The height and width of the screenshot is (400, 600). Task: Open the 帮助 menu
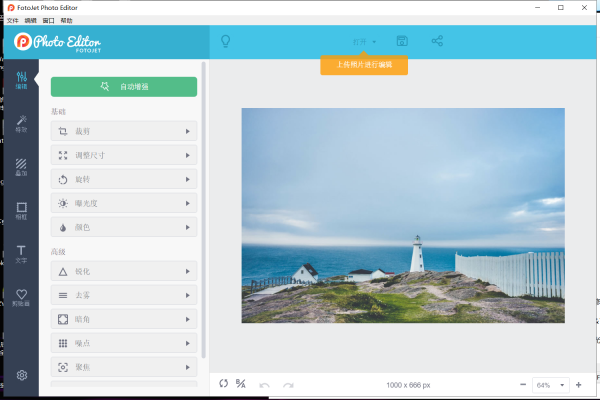(66, 21)
